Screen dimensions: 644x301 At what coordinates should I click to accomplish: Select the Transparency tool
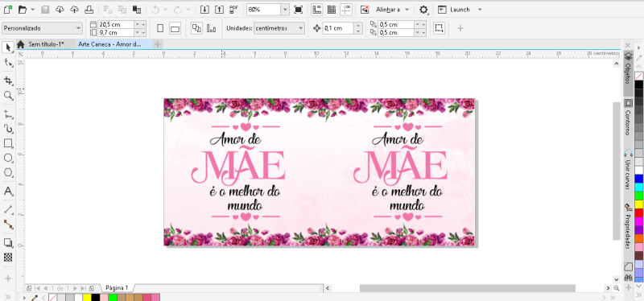click(8, 258)
